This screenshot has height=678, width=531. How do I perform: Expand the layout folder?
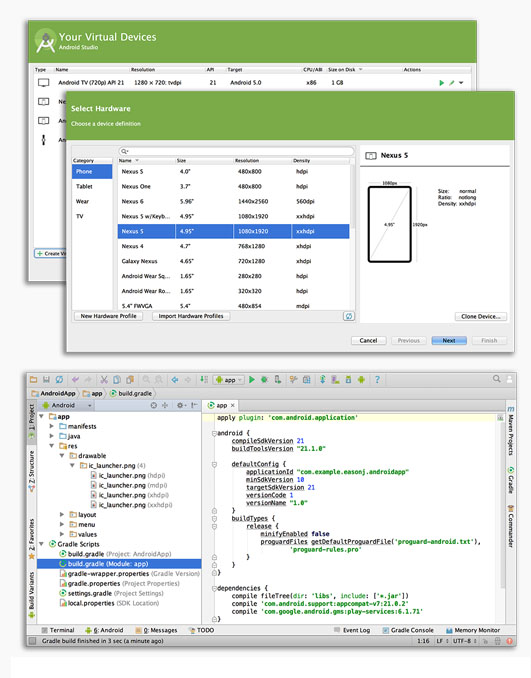pos(62,515)
